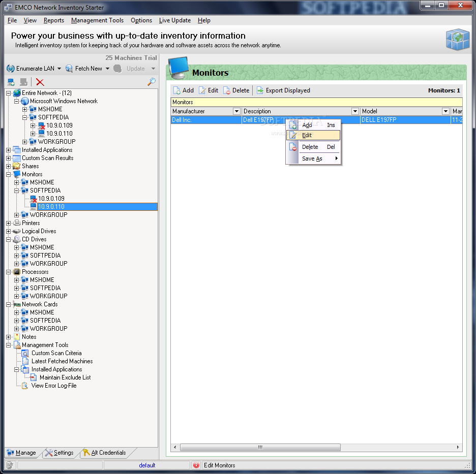Open the File menu
The height and width of the screenshot is (474, 476).
click(12, 20)
